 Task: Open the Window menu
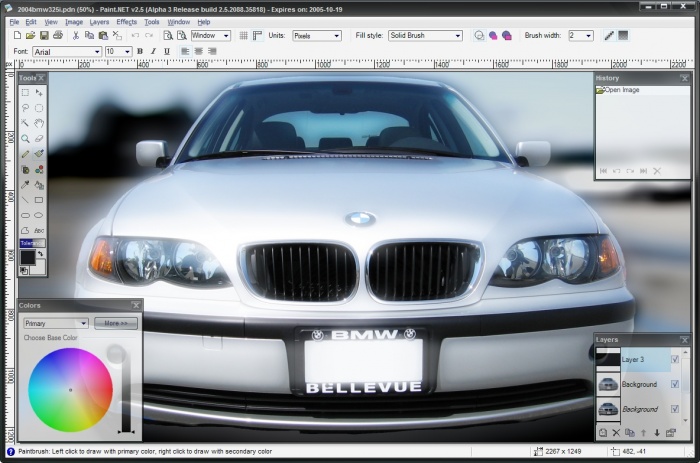pyautogui.click(x=179, y=22)
